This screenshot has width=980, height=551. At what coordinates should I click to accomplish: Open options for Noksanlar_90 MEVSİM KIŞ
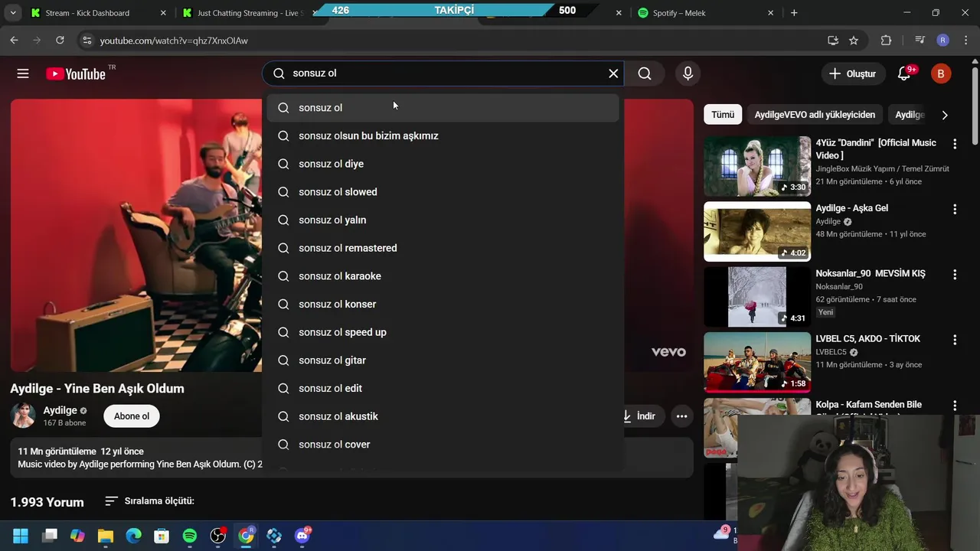[955, 275]
